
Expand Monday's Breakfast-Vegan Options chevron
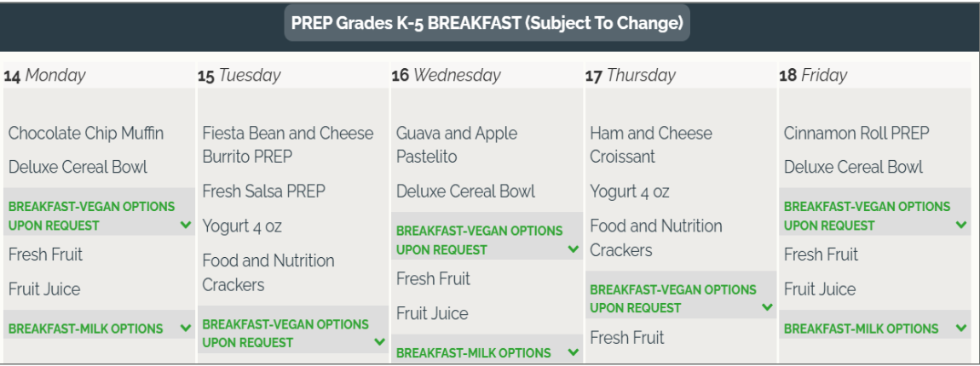tap(186, 225)
